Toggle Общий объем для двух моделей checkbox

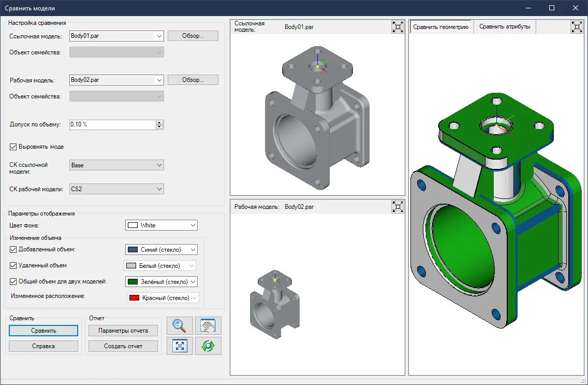click(x=13, y=281)
